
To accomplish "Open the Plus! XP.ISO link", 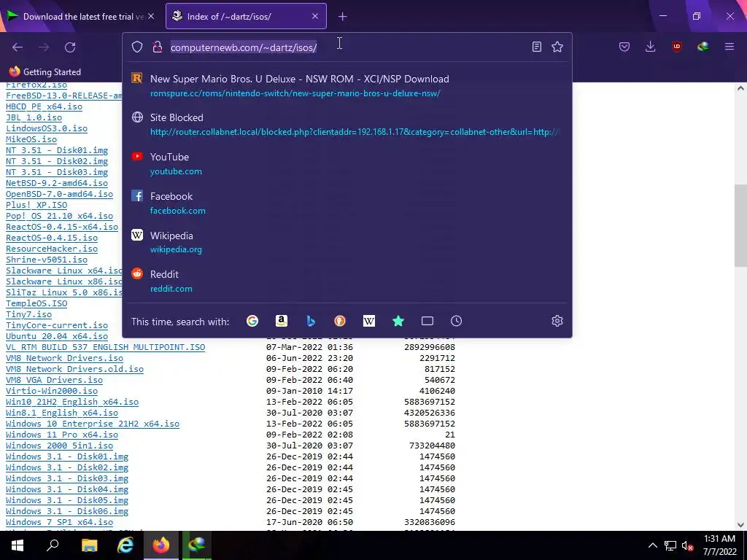I will (36, 205).
